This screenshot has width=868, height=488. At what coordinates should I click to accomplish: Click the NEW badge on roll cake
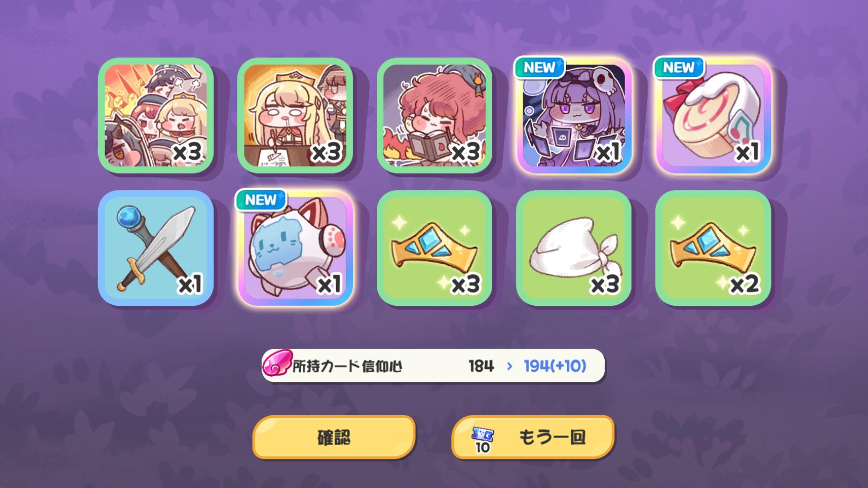point(679,67)
